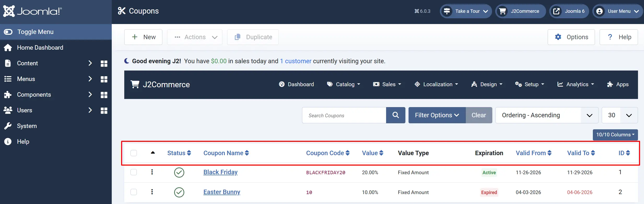The width and height of the screenshot is (644, 204).
Task: Open the Apps menu item
Action: click(618, 84)
